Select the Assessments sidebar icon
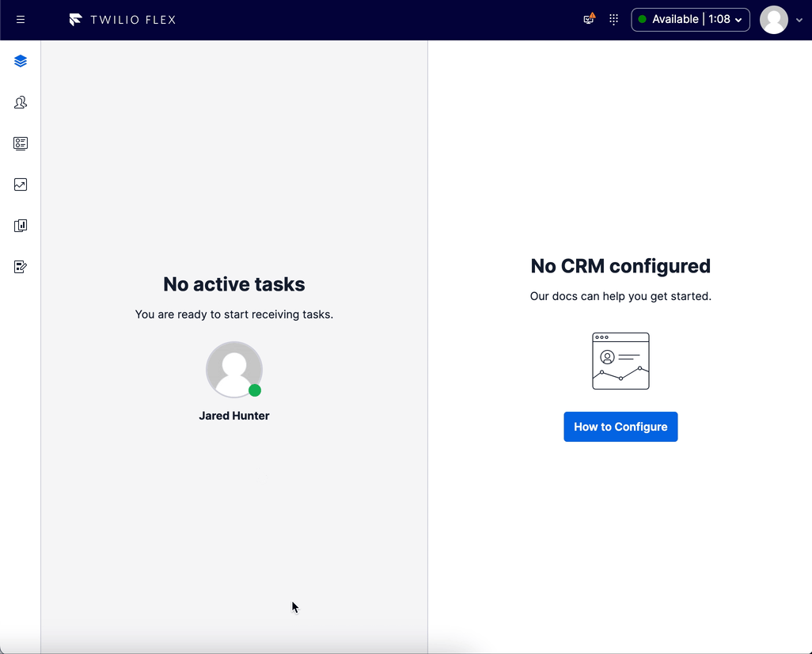 click(20, 267)
